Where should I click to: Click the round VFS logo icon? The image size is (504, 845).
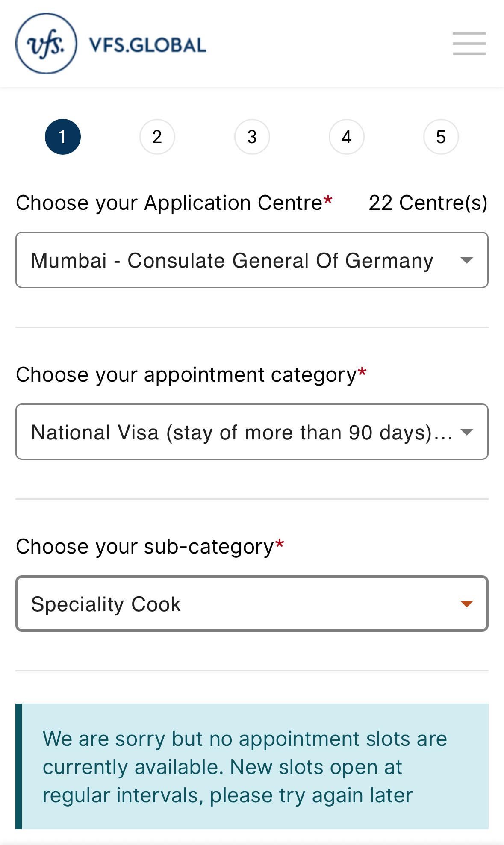46,44
